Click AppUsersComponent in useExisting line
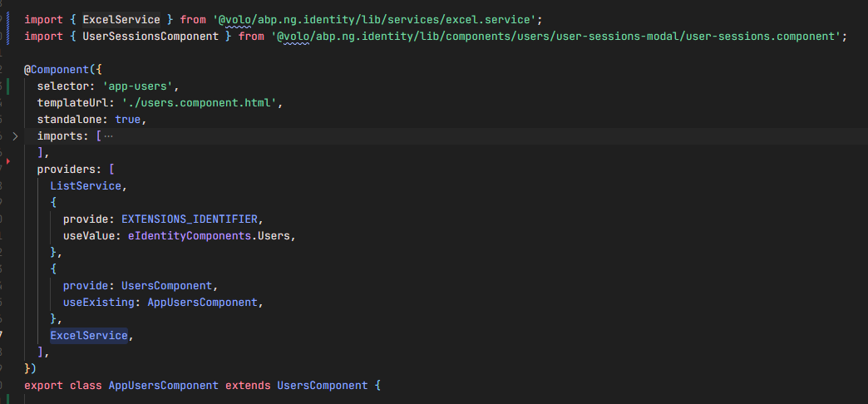The width and height of the screenshot is (868, 404). 203,302
